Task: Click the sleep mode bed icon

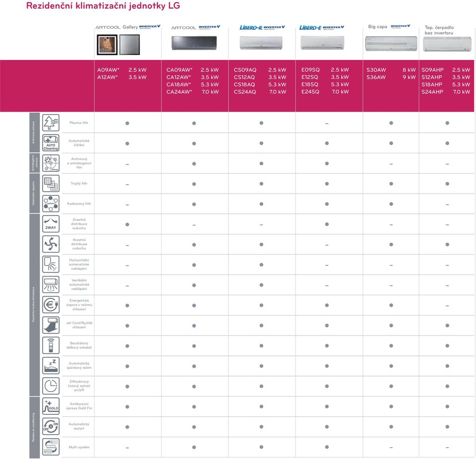Action: (x=51, y=365)
